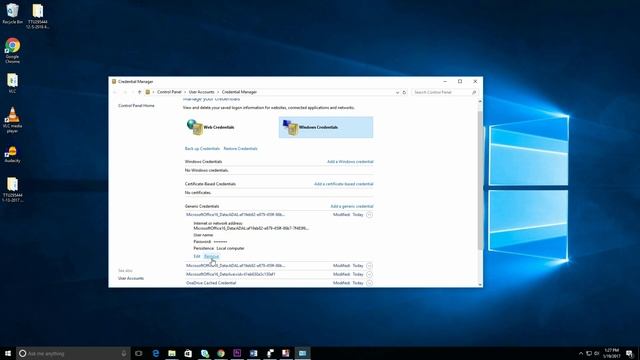Open Skype from the taskbar
Image resolution: width=640 pixels, height=360 pixels.
coord(204,353)
